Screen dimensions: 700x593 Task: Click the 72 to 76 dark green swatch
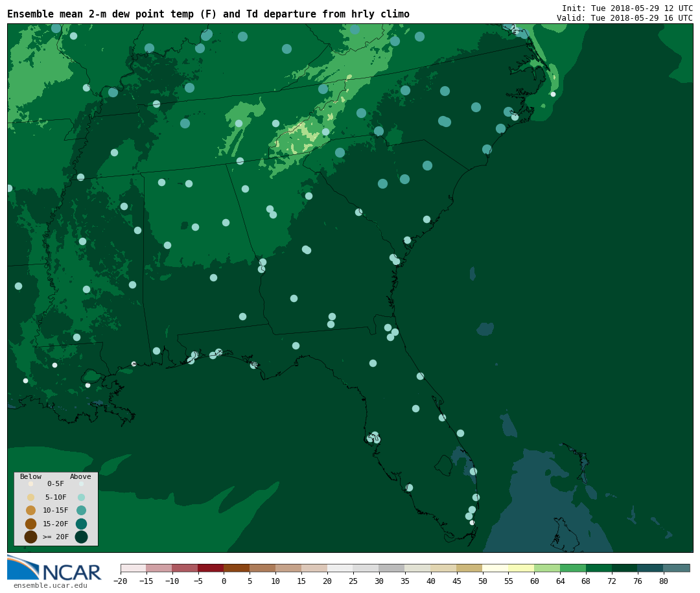[x=625, y=568]
